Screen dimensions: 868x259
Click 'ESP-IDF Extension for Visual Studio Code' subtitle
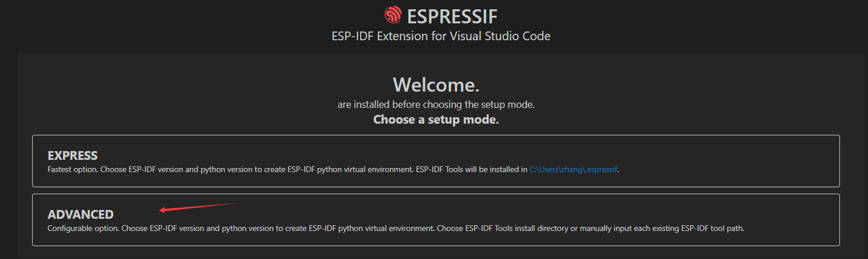pos(441,36)
